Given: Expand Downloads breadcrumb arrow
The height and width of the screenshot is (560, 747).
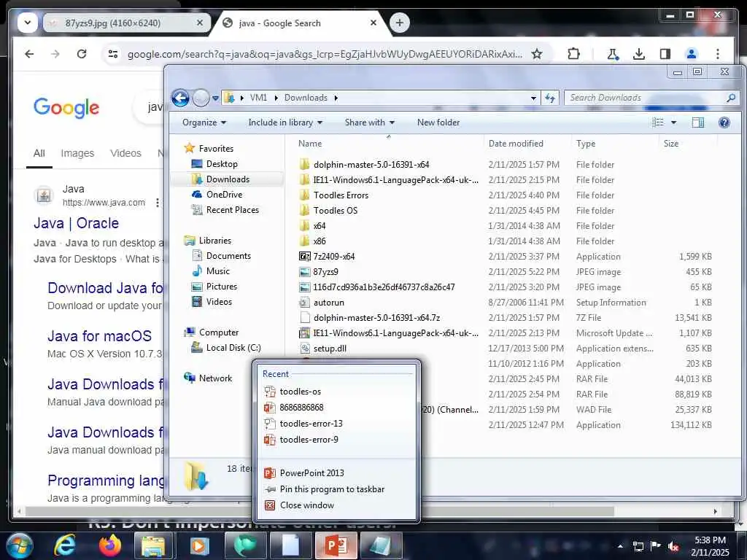Looking at the screenshot, I should pos(336,98).
